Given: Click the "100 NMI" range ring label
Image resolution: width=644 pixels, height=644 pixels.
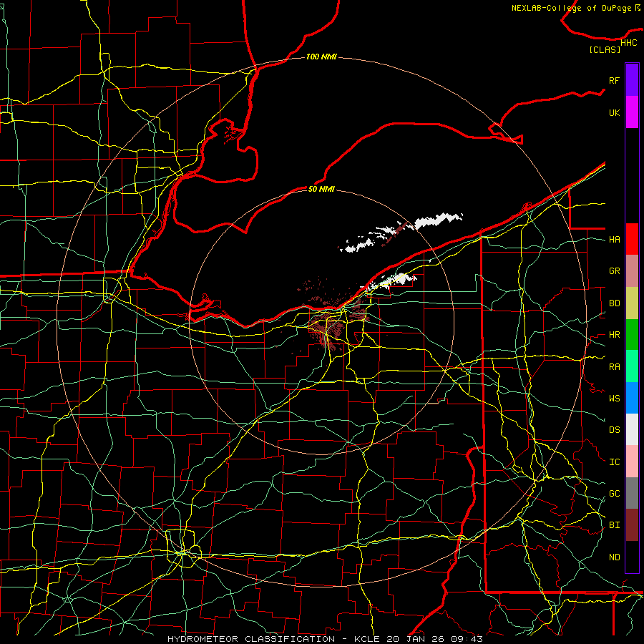Looking at the screenshot, I should click(x=321, y=57).
